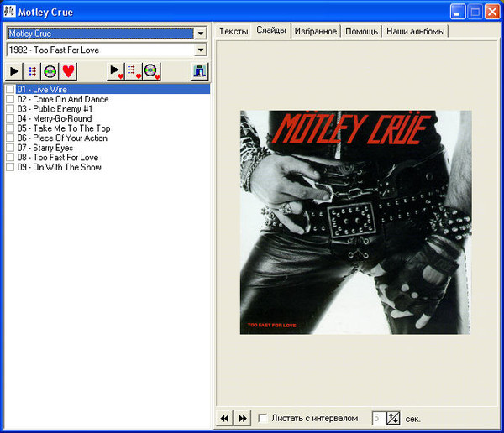Click the interval spinner arrows button
The height and width of the screenshot is (433, 504).
click(393, 418)
